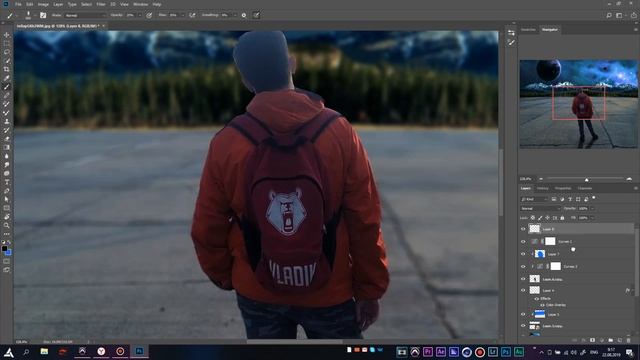Open the Image menu
Viewport: 640px width, 360px height.
click(43, 4)
